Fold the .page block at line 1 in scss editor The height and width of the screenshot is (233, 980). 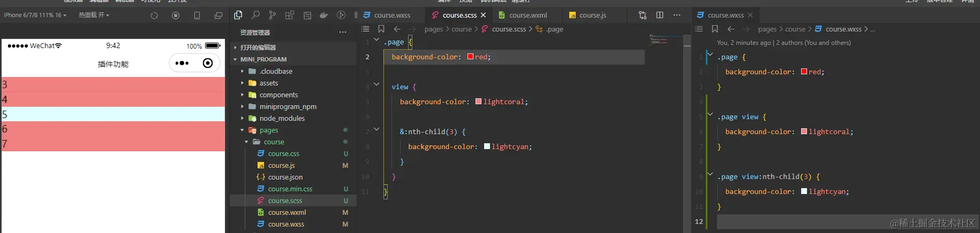(376, 40)
